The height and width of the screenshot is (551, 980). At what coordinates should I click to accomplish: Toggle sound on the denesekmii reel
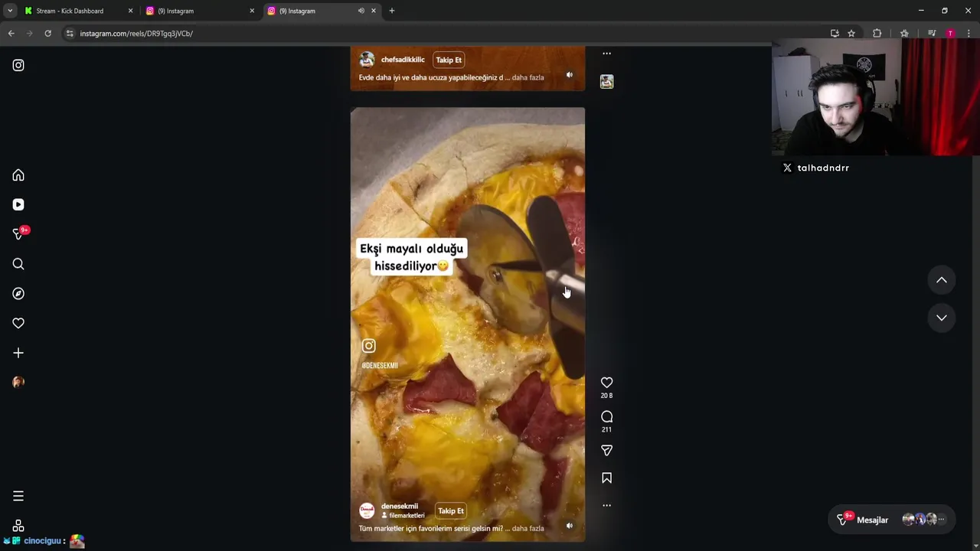[x=569, y=526]
